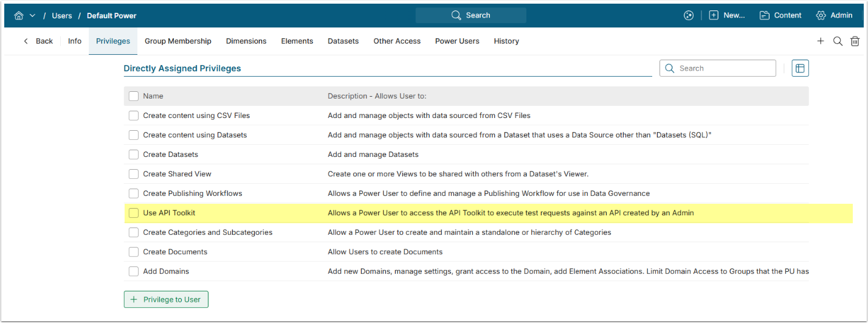Check the Use API Toolkit checkbox
Viewport: 868px width, 323px height.
134,213
